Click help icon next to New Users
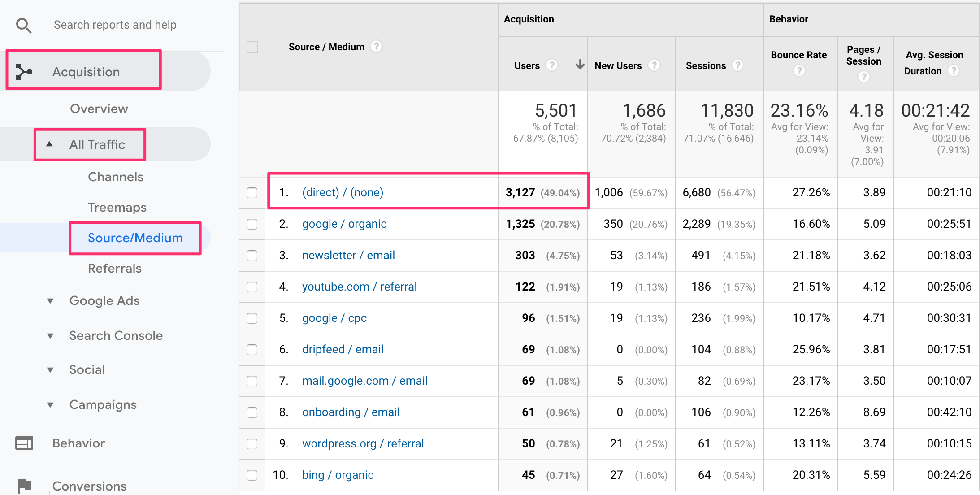The height and width of the screenshot is (495, 980). (x=654, y=65)
